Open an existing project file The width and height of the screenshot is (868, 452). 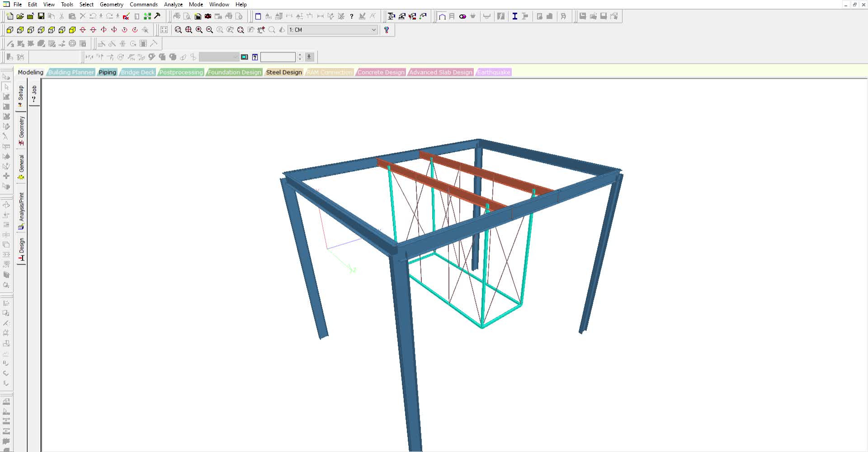coord(20,16)
